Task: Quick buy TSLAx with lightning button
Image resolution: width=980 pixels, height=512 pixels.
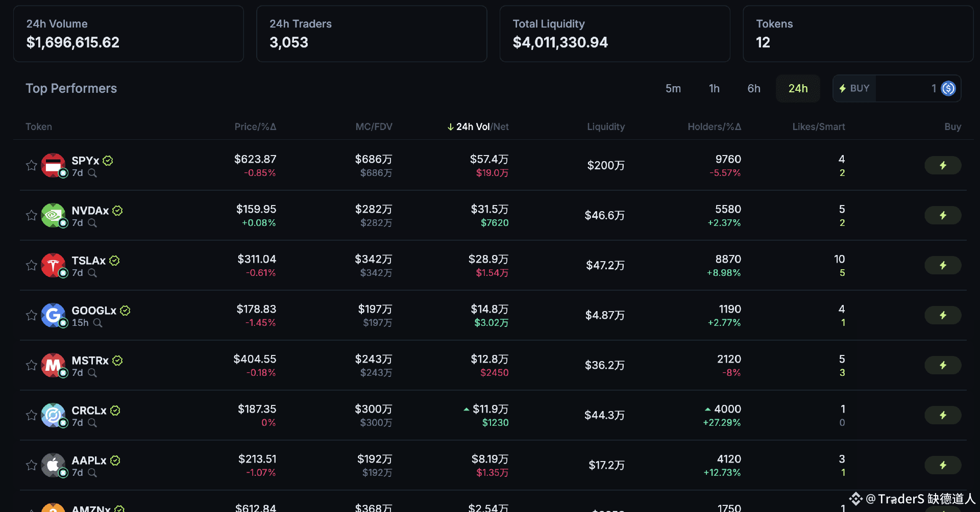Action: coord(943,265)
